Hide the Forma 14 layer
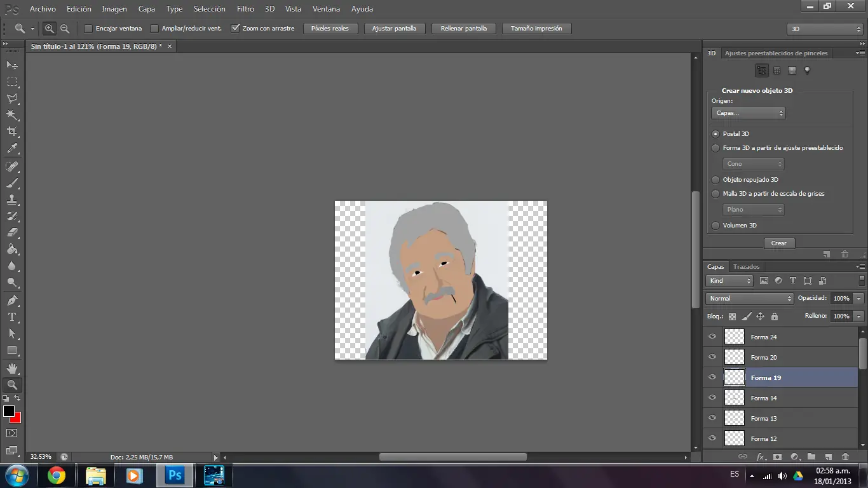The width and height of the screenshot is (868, 488). [x=712, y=398]
